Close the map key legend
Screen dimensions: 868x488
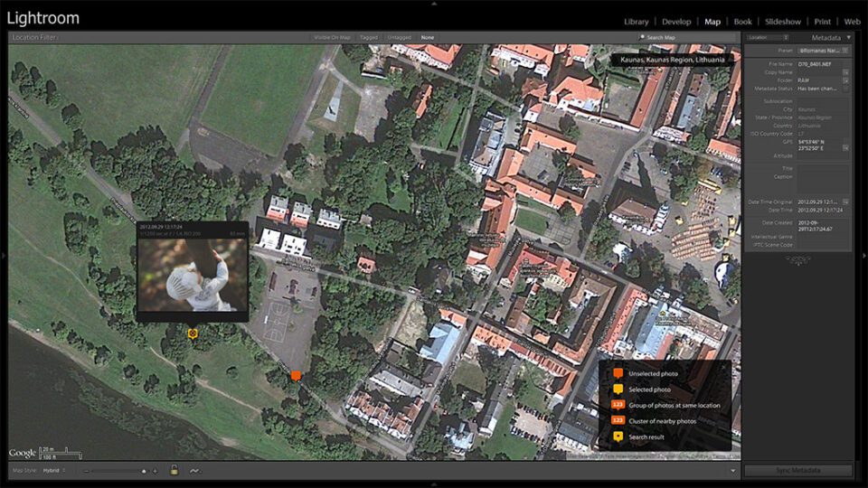click(x=725, y=366)
